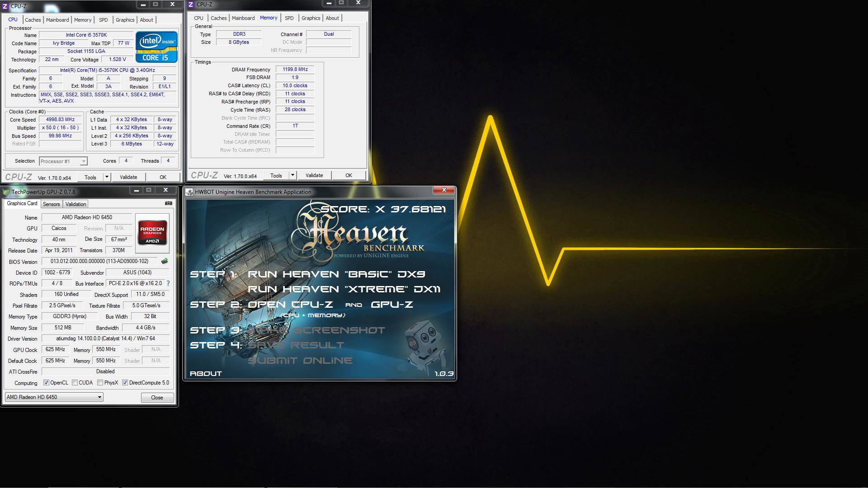The image size is (868, 488).
Task: Click the Core Speed value 4998.83 MHz
Action: pos(61,120)
